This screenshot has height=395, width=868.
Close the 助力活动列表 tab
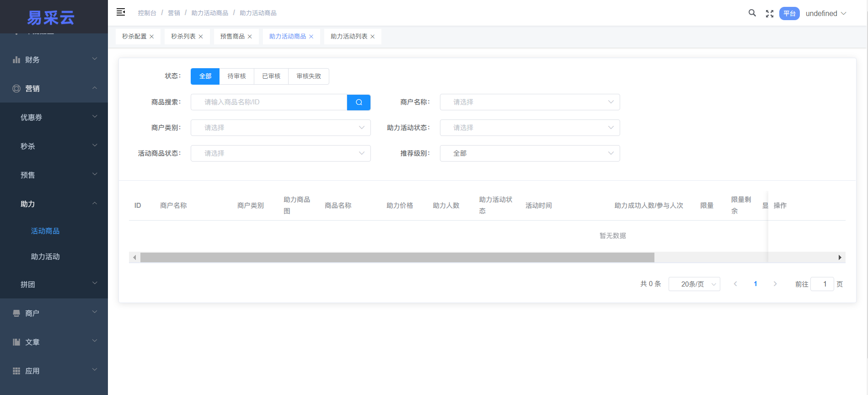click(373, 37)
